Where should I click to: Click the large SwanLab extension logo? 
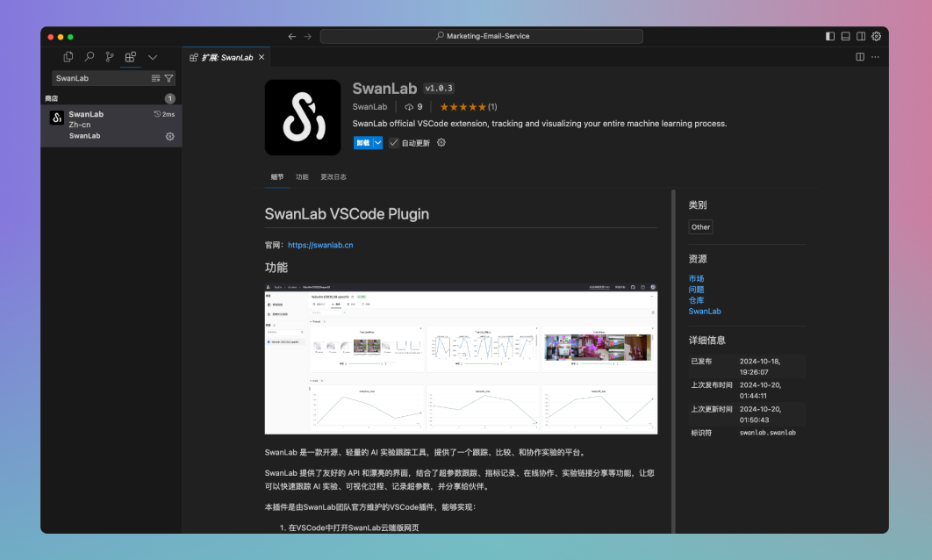(x=303, y=118)
